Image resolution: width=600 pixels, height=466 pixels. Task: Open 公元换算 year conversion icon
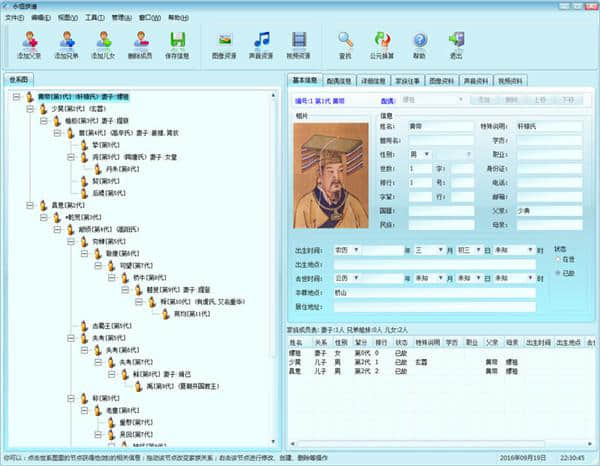382,40
